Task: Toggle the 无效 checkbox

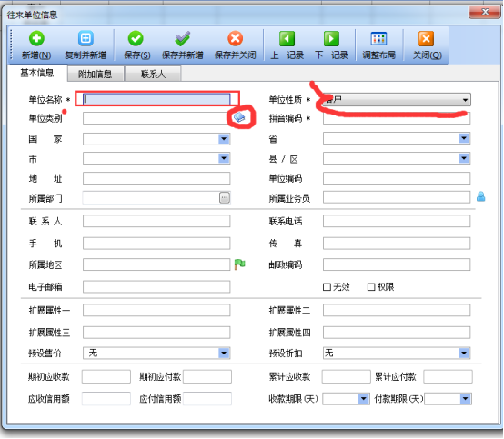Action: [x=327, y=287]
